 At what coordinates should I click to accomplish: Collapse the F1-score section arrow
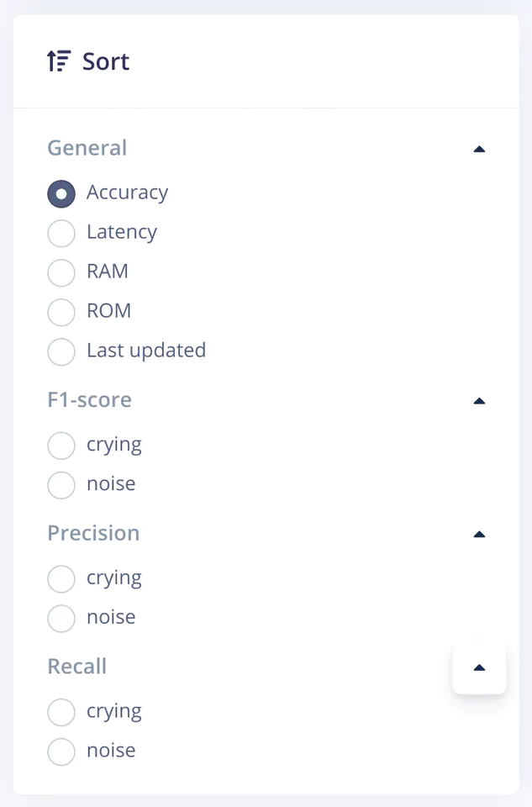pyautogui.click(x=479, y=401)
